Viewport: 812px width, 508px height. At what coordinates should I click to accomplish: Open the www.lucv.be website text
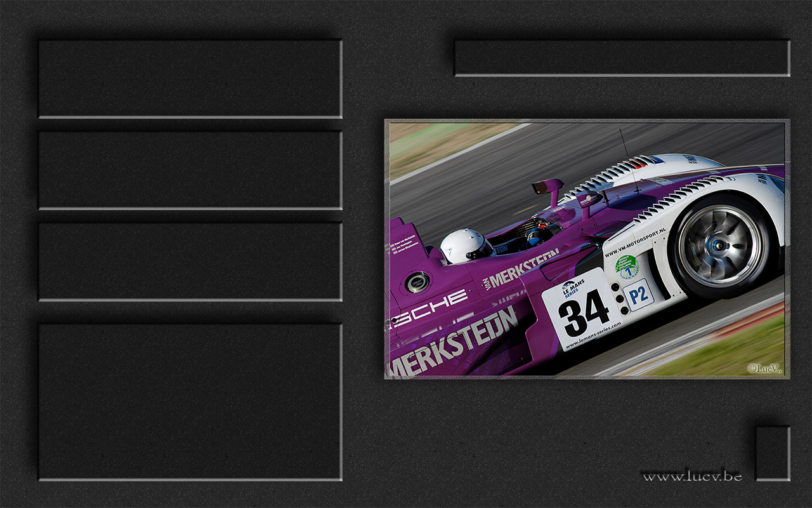[x=692, y=476]
